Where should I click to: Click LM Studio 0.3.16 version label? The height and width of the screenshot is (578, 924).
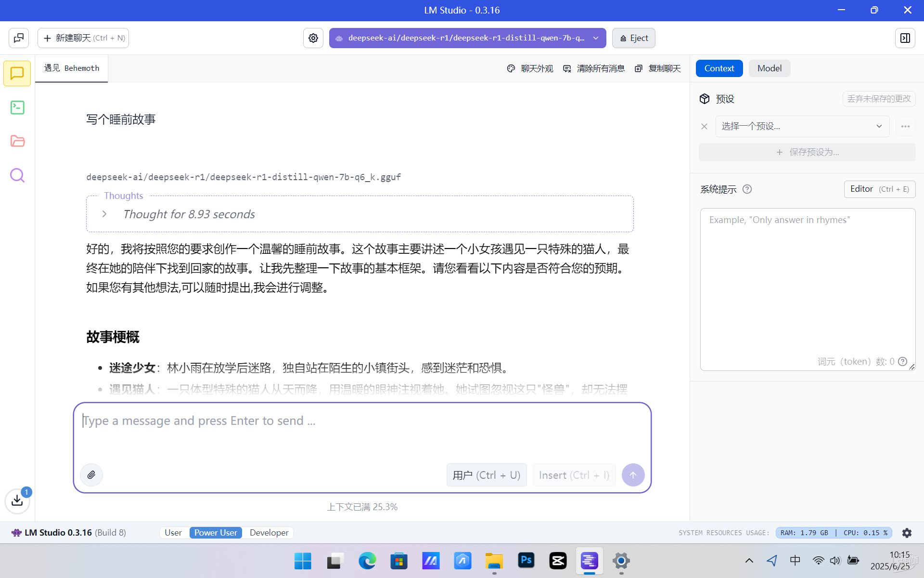[68, 533]
